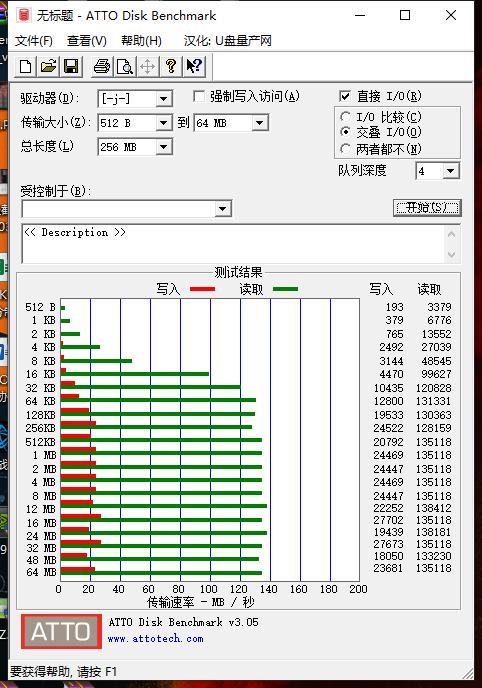Select 两者都不(N) radio button
The width and height of the screenshot is (482, 688).
(x=346, y=149)
